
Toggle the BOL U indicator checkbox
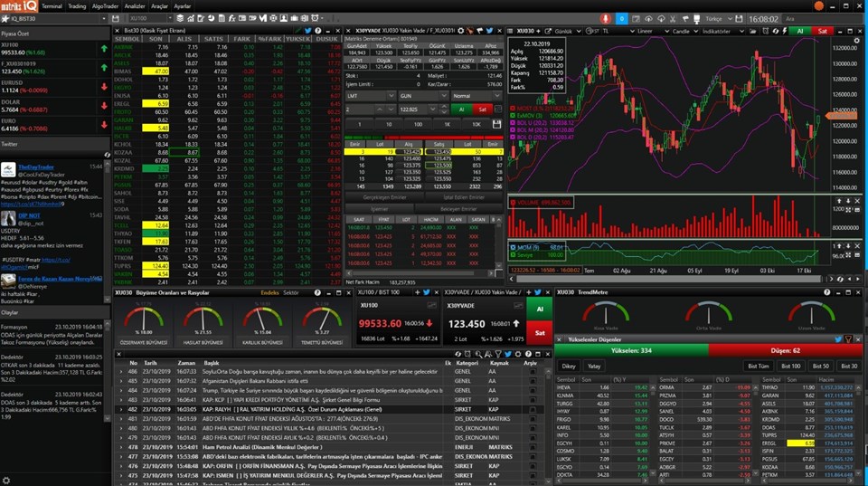(x=514, y=122)
